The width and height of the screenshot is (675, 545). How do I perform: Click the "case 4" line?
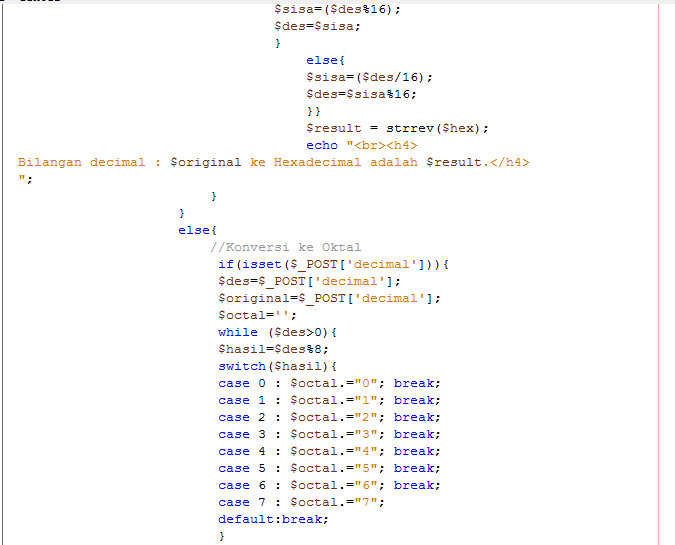329,451
